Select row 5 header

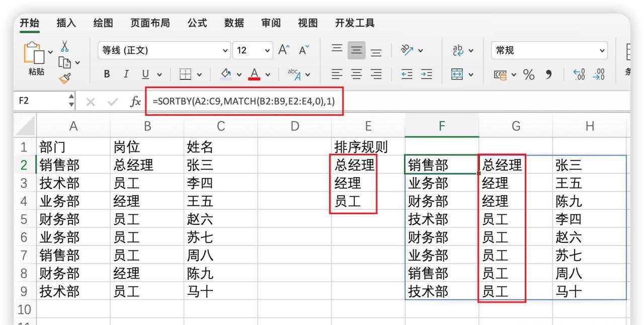pyautogui.click(x=25, y=219)
